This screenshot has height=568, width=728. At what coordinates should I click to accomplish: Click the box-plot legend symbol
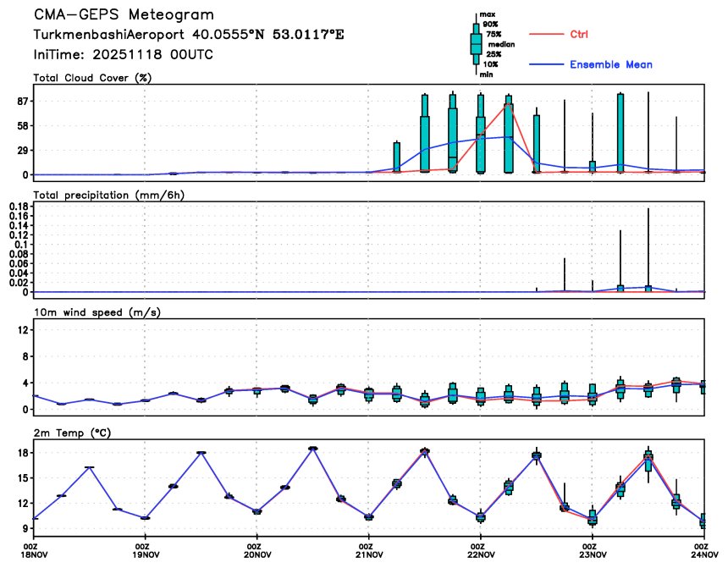tap(476, 44)
